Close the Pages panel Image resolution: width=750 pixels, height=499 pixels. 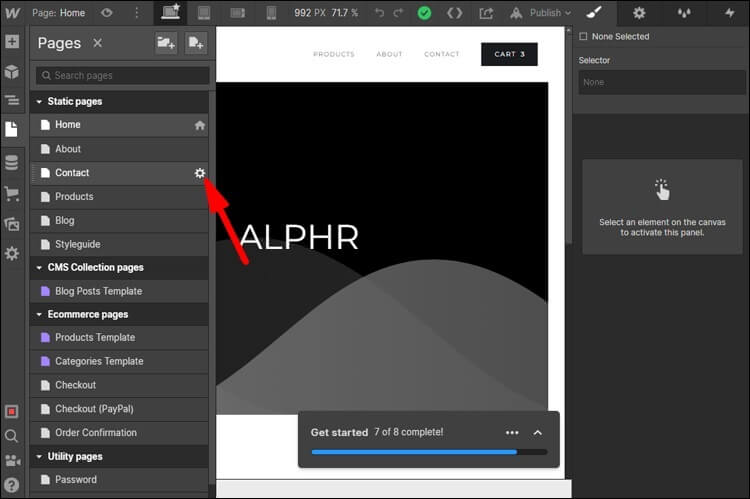[x=98, y=43]
